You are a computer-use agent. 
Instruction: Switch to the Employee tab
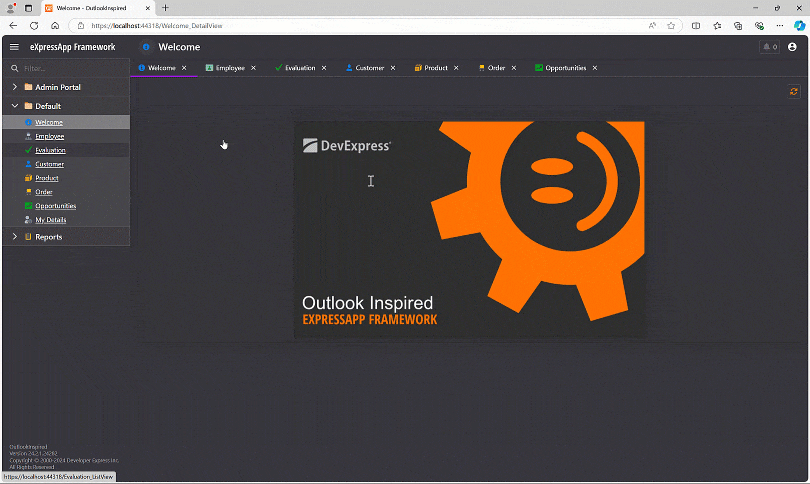[x=229, y=68]
